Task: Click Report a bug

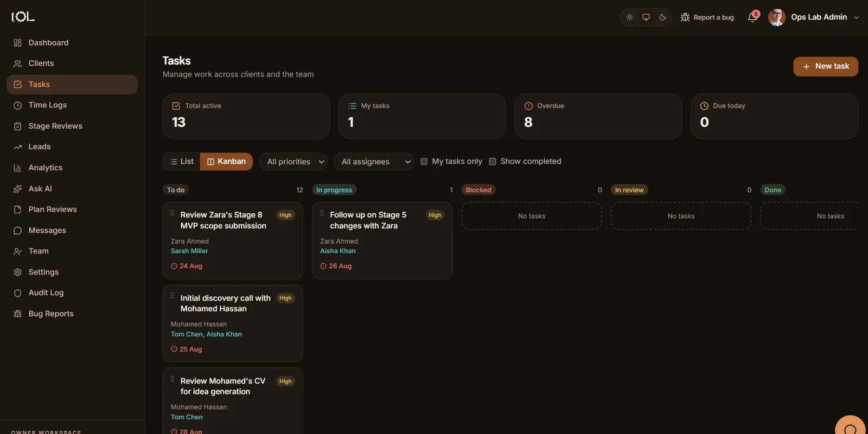Action: tap(707, 17)
